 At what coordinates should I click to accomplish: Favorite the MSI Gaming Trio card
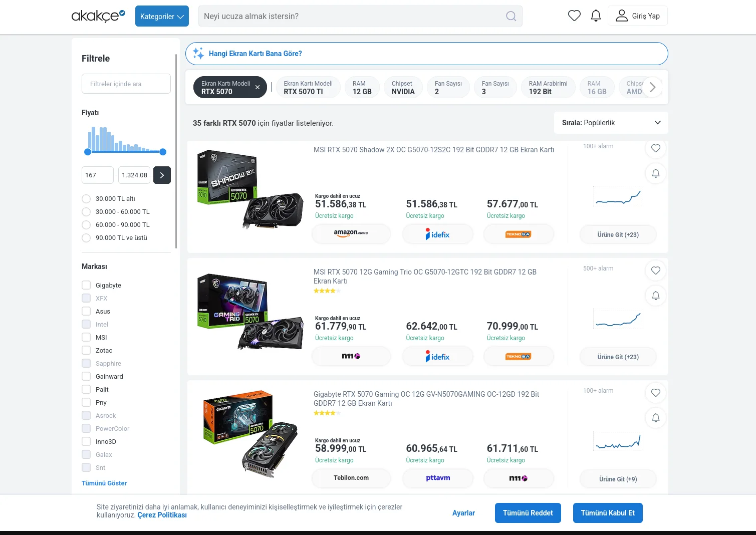click(656, 271)
